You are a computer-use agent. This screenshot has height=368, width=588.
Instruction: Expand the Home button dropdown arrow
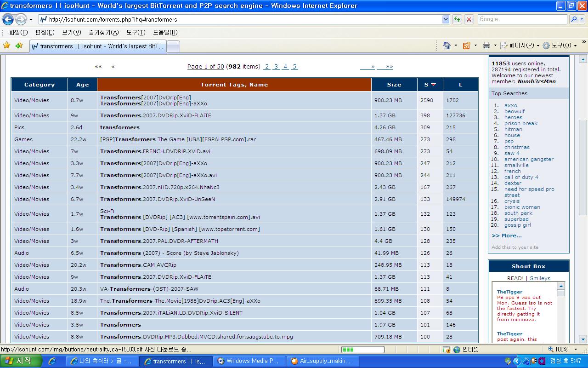456,46
